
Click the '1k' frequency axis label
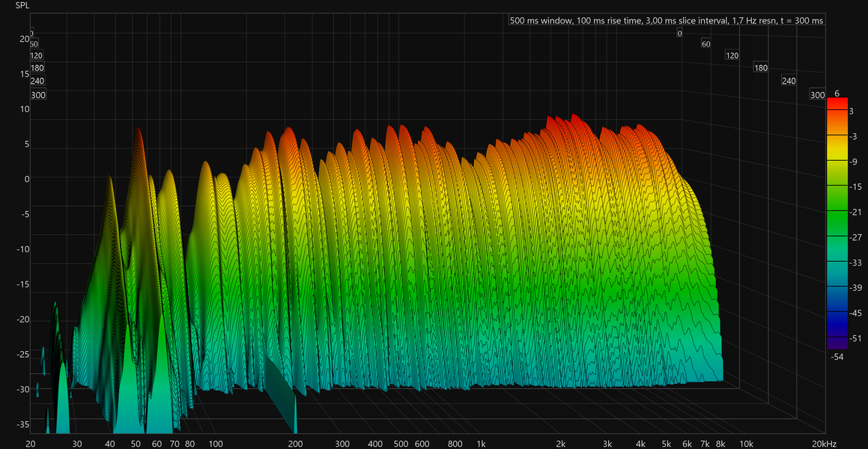pos(481,444)
